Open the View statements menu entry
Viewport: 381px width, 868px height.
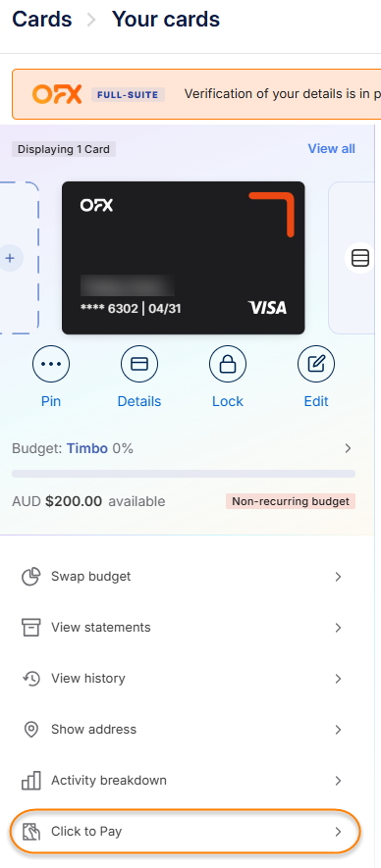pos(183,627)
